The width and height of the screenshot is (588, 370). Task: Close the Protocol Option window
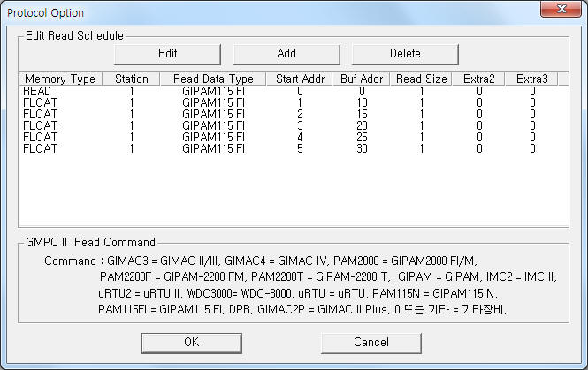[x=561, y=9]
